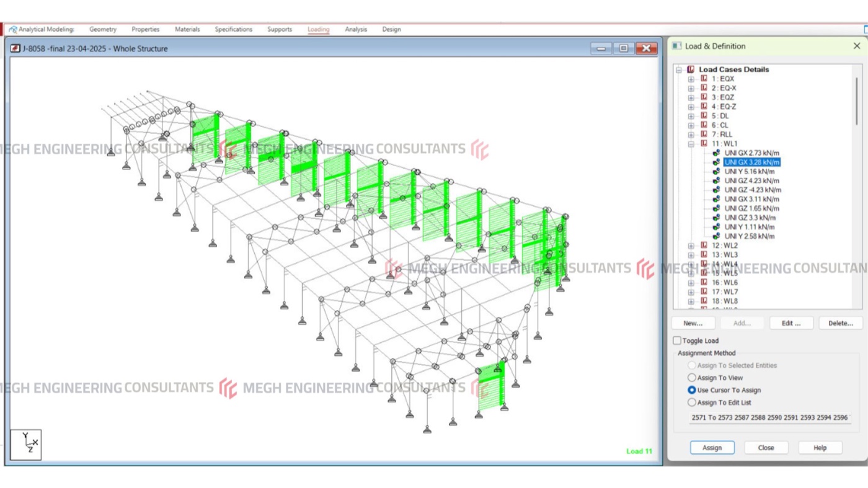Image resolution: width=868 pixels, height=488 pixels.
Task: Select the Assign To Edit List option
Action: [x=692, y=402]
